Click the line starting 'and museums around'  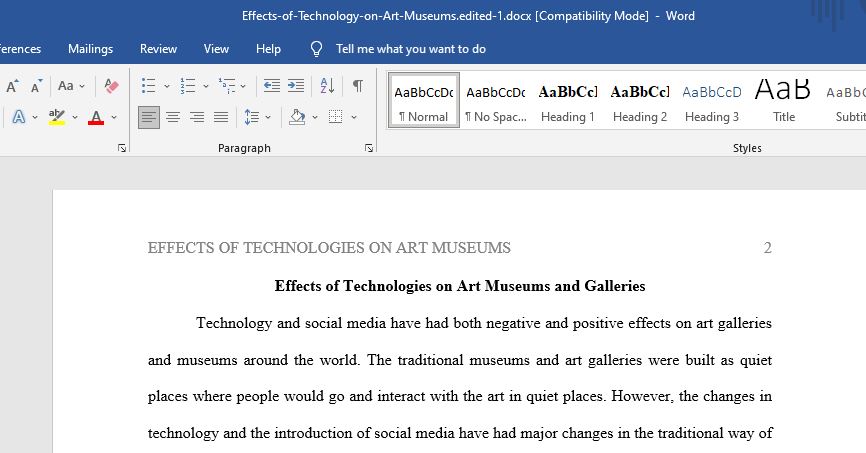point(460,360)
